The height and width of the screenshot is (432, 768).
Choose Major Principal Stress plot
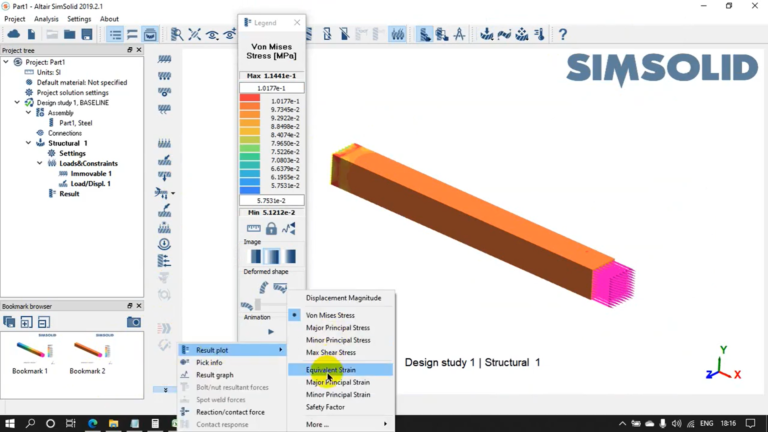tap(340, 328)
